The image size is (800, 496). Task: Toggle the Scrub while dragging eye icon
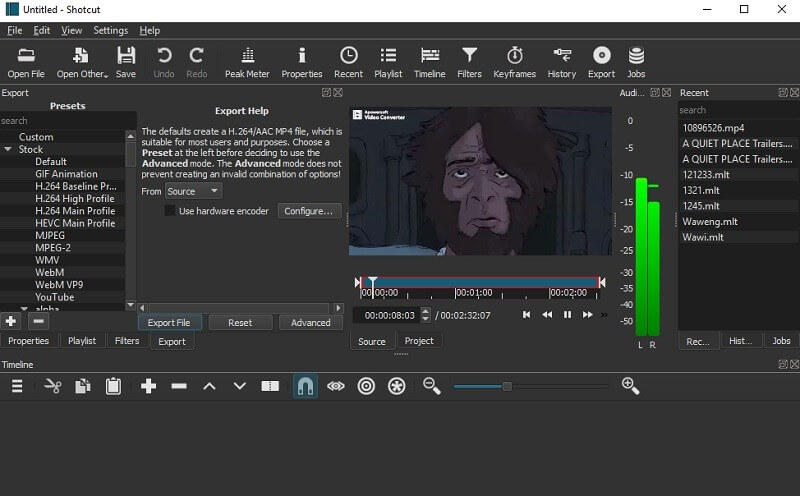coord(336,386)
